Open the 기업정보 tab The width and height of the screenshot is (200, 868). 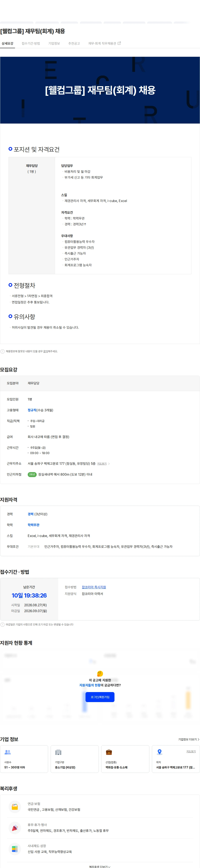[54, 43]
